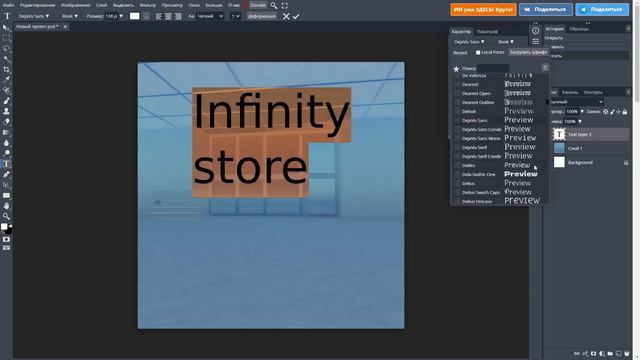The image size is (640, 360).
Task: Switch to the Параграф tab
Action: [487, 31]
